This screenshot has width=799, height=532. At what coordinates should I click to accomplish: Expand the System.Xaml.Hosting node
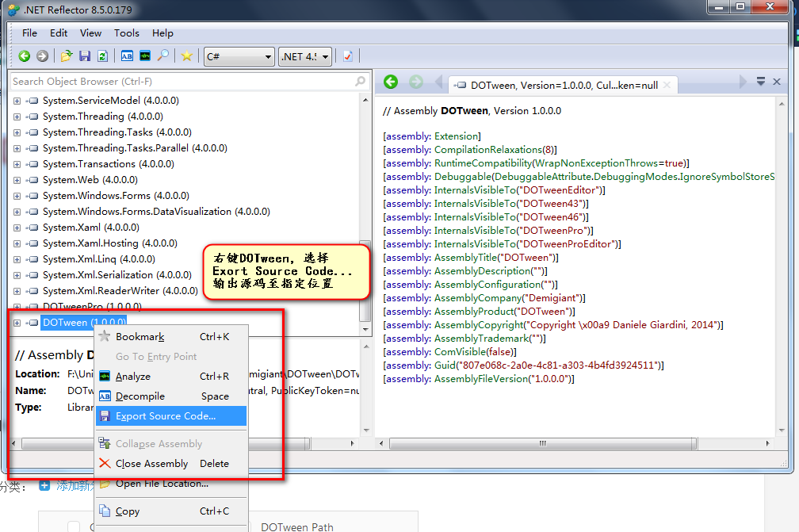(x=17, y=243)
